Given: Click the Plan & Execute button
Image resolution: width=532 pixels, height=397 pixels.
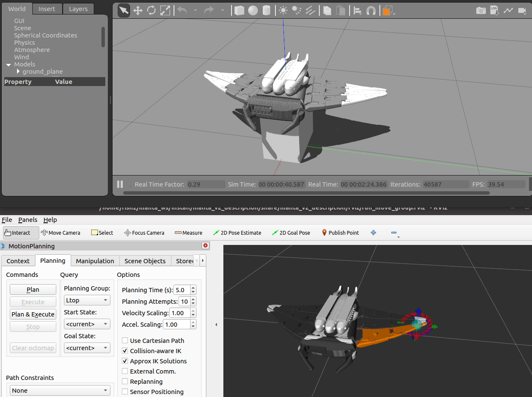Looking at the screenshot, I should tap(33, 314).
